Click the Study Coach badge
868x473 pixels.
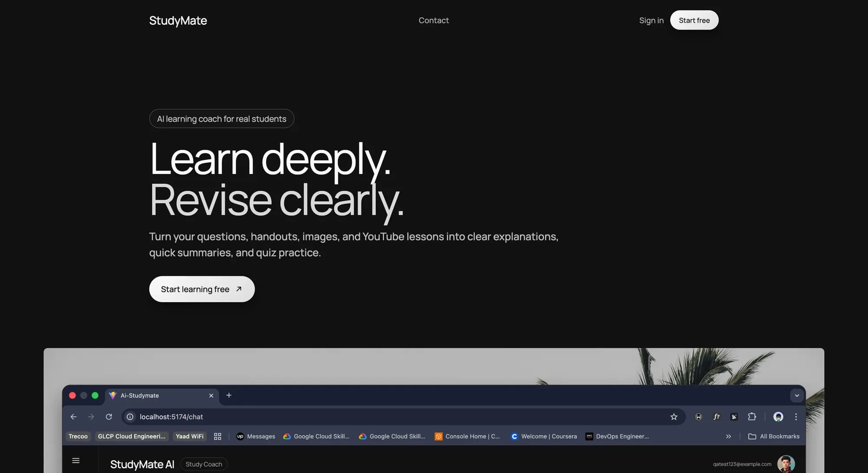click(204, 464)
